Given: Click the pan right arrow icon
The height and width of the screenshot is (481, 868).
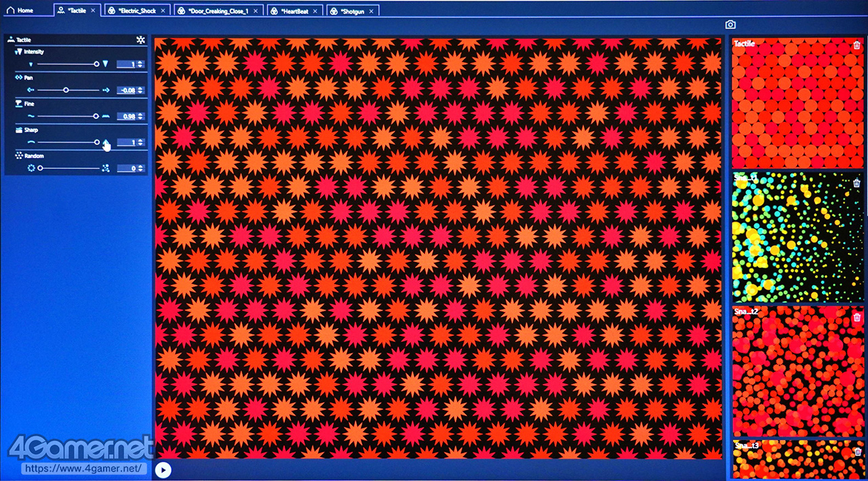Looking at the screenshot, I should [x=106, y=90].
